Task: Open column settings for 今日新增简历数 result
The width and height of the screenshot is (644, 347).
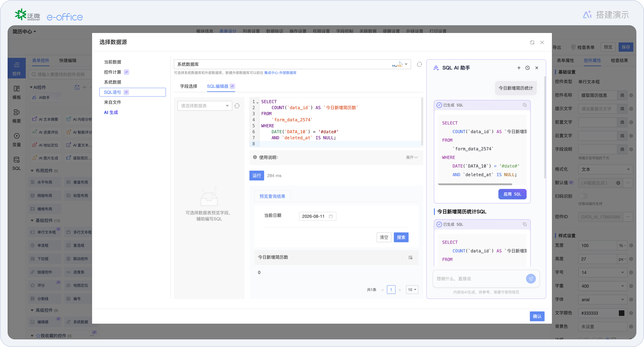Action: pyautogui.click(x=410, y=257)
